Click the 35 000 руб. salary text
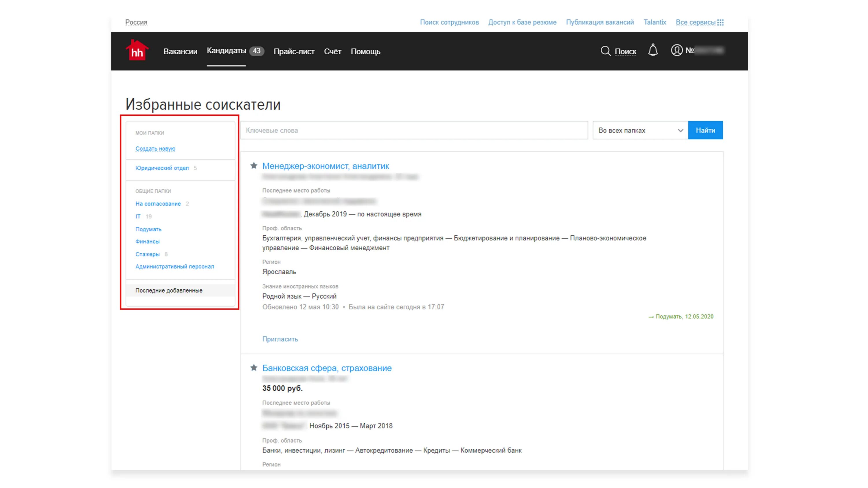 click(x=282, y=388)
